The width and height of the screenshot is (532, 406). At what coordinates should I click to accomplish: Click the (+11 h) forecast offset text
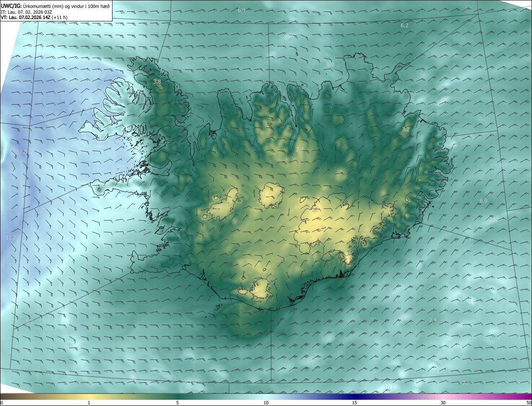[59, 17]
